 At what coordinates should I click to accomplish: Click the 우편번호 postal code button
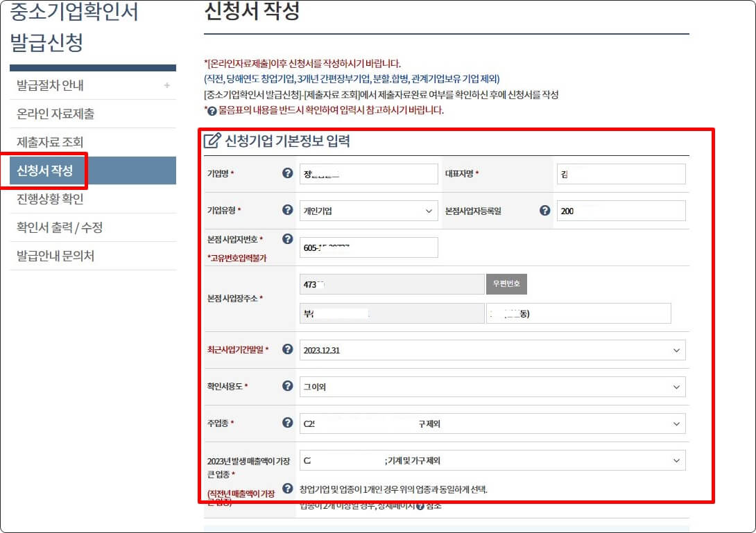506,284
